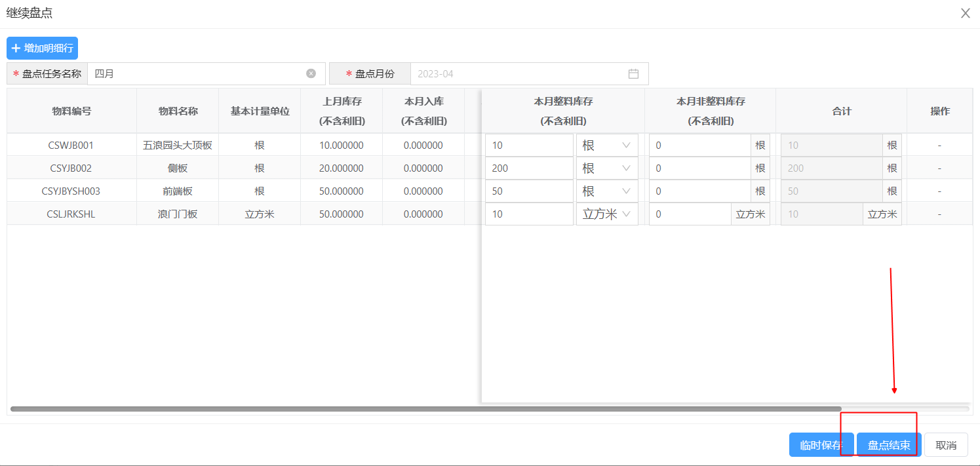Open unit dropdown in CSYJB002 row
The image size is (980, 466).
pyautogui.click(x=606, y=168)
